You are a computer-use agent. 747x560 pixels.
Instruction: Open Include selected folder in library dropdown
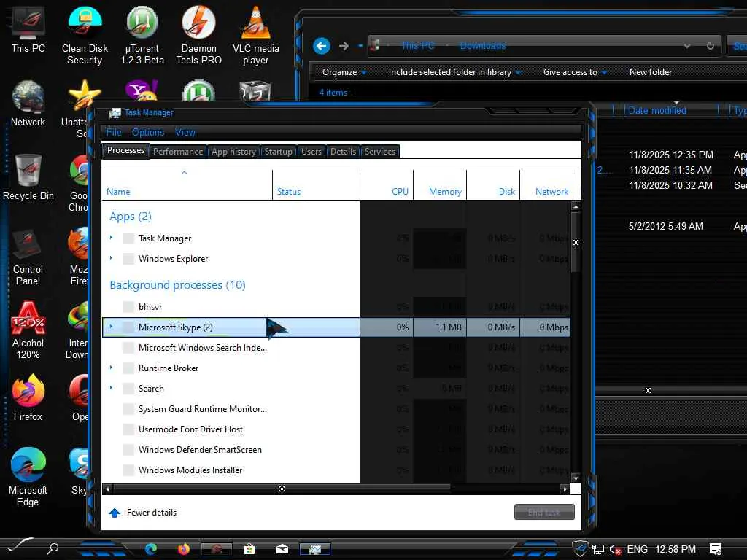tap(454, 72)
